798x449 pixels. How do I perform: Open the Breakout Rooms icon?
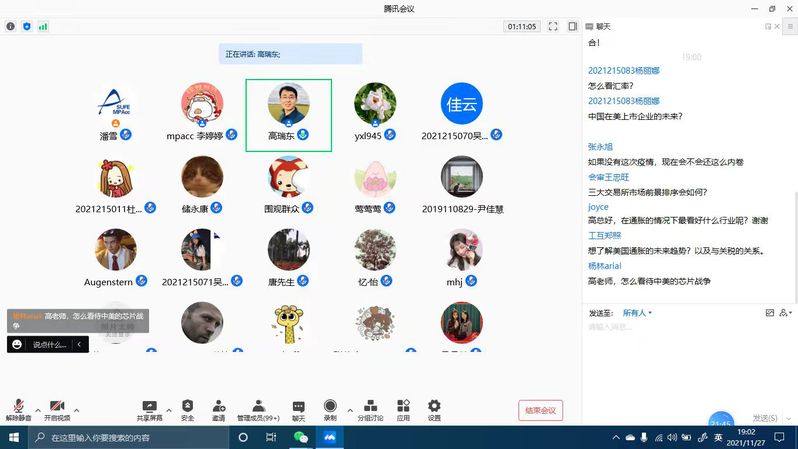[370, 407]
